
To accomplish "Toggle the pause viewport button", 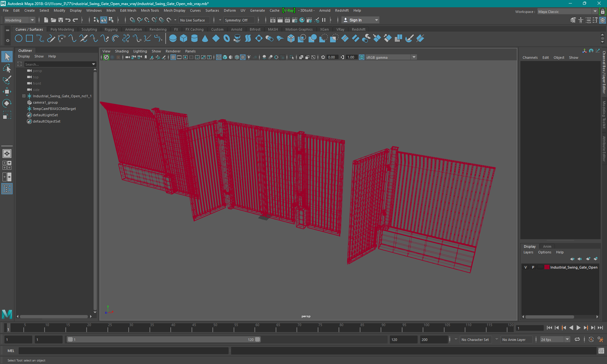I will tap(324, 20).
